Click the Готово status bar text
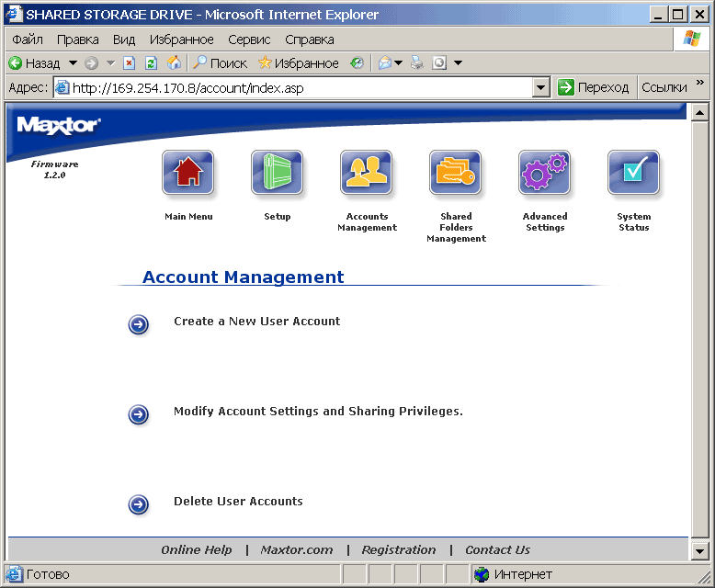The image size is (715, 588). [x=48, y=574]
